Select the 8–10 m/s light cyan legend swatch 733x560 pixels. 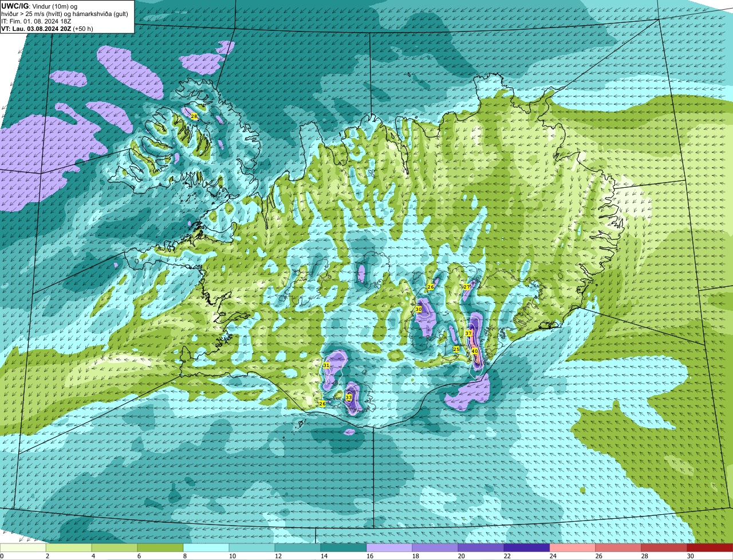click(206, 548)
